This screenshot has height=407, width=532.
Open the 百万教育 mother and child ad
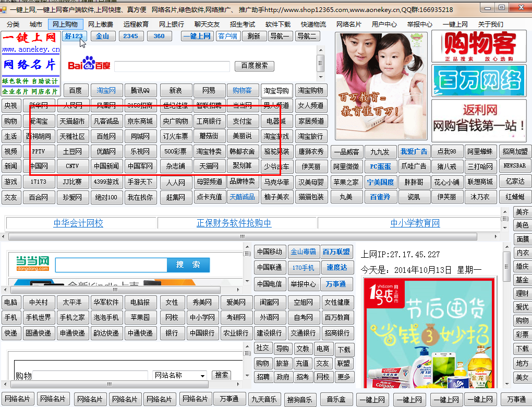tap(381, 86)
